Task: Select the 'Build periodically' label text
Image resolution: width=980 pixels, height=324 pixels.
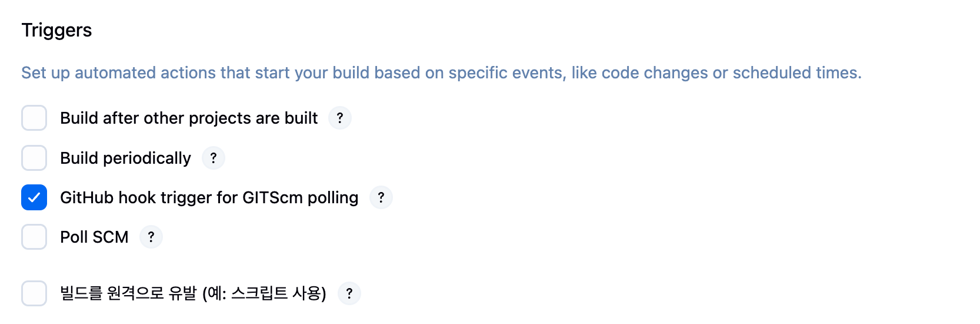Action: pos(126,158)
